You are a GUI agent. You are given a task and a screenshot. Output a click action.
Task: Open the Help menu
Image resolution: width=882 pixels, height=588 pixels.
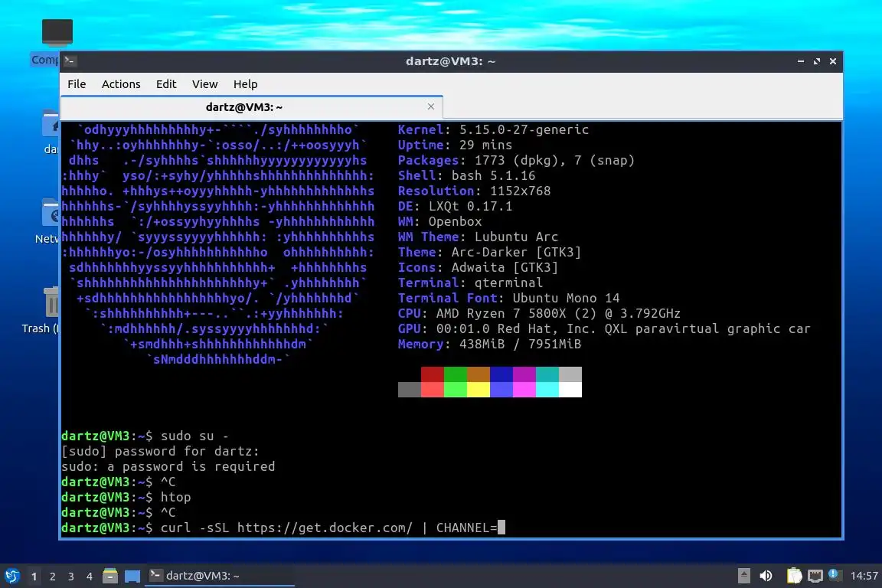coord(245,84)
